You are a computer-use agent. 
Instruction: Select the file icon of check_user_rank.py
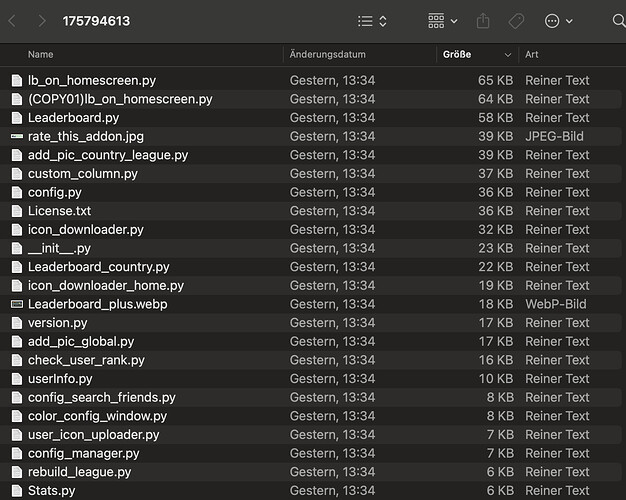17,360
